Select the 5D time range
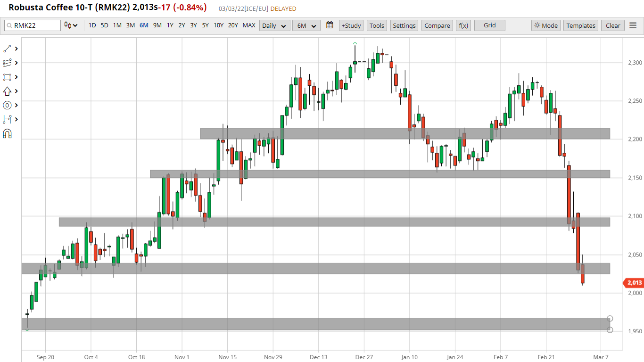 104,25
